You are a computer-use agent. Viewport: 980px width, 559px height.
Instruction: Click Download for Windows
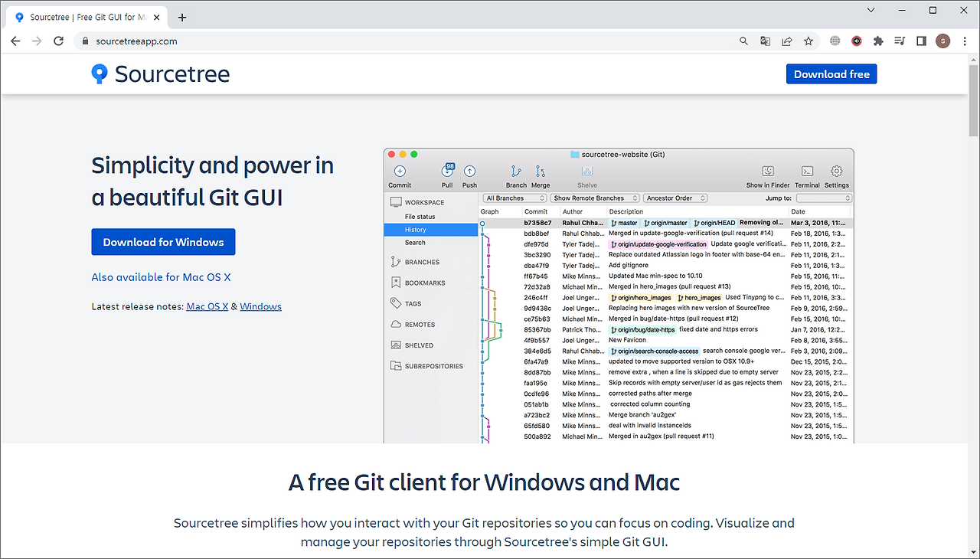coord(163,241)
